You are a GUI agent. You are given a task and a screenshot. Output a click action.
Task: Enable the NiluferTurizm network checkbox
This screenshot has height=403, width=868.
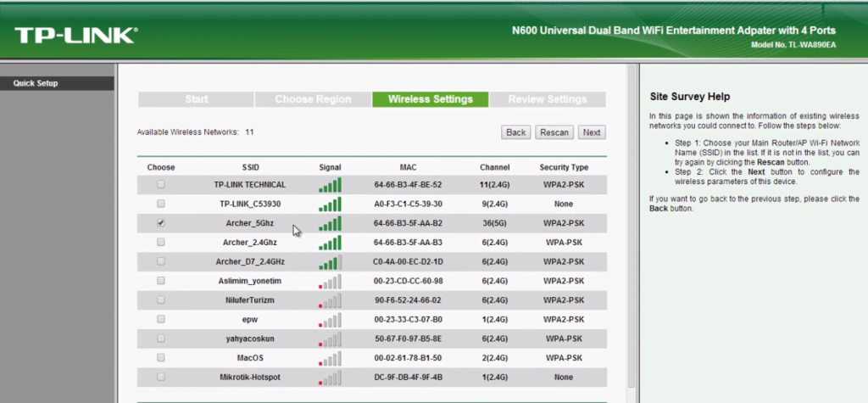(x=161, y=300)
